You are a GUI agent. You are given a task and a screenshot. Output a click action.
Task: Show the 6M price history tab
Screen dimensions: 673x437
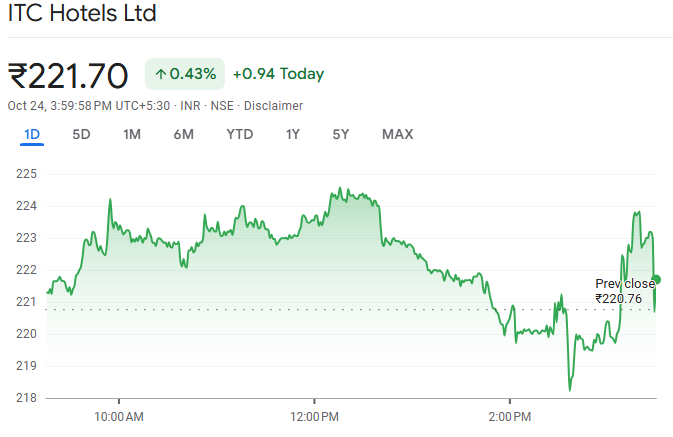click(x=183, y=135)
